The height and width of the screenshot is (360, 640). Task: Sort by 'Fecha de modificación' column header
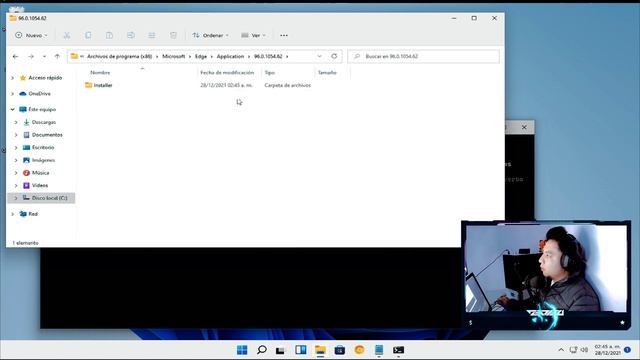tap(227, 73)
